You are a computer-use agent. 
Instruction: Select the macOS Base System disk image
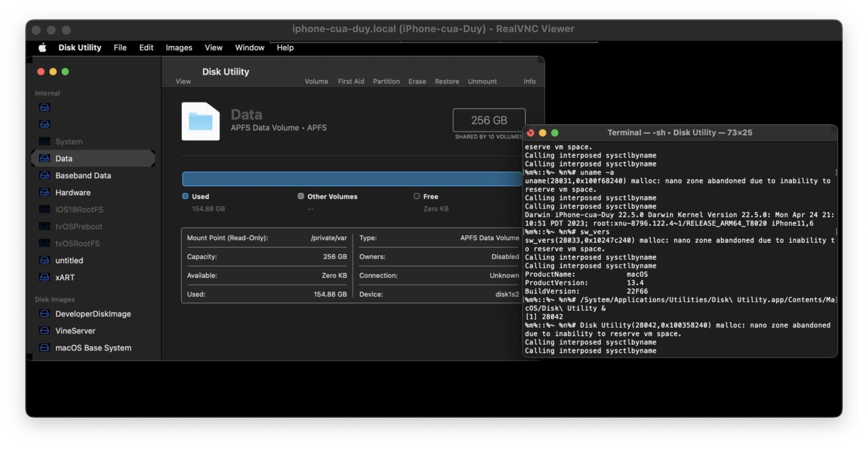[x=93, y=348]
